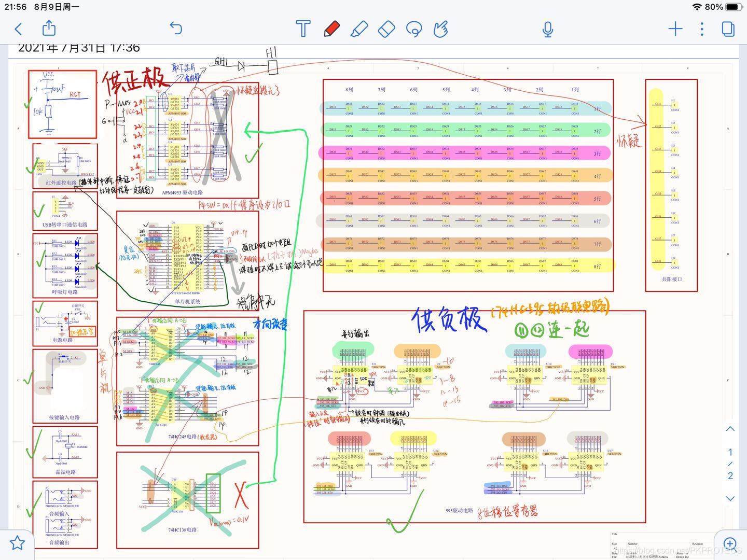Image resolution: width=747 pixels, height=560 pixels.
Task: Tap the handwritten '供正极' annotation
Action: (x=136, y=80)
